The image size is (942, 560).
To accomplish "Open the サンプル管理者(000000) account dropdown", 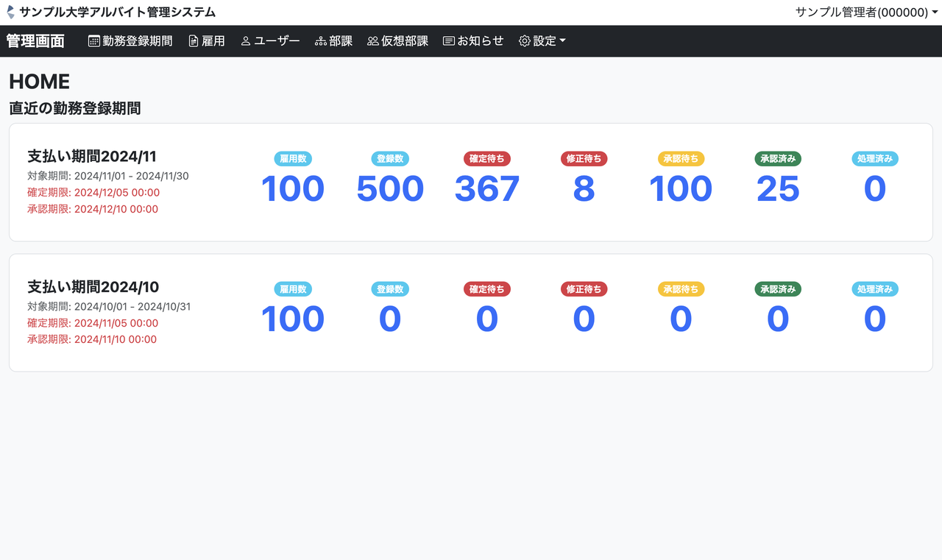I will 867,13.
